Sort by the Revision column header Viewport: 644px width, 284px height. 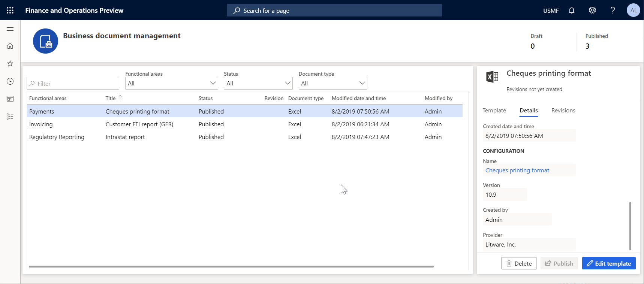click(274, 98)
